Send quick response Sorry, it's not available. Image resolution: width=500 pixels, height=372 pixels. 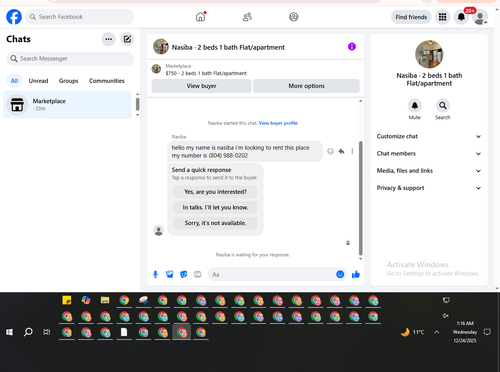click(215, 223)
